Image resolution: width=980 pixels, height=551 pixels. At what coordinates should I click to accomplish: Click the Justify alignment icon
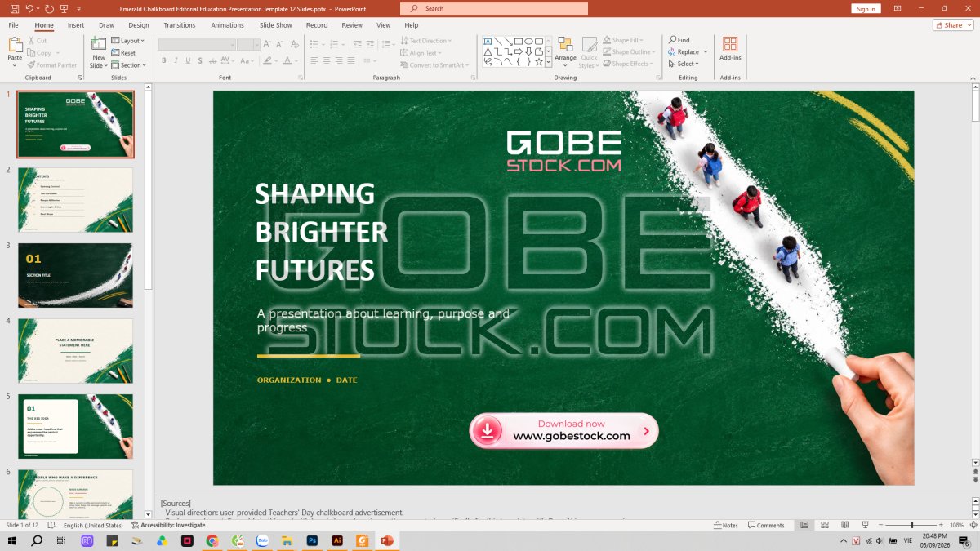coord(351,60)
